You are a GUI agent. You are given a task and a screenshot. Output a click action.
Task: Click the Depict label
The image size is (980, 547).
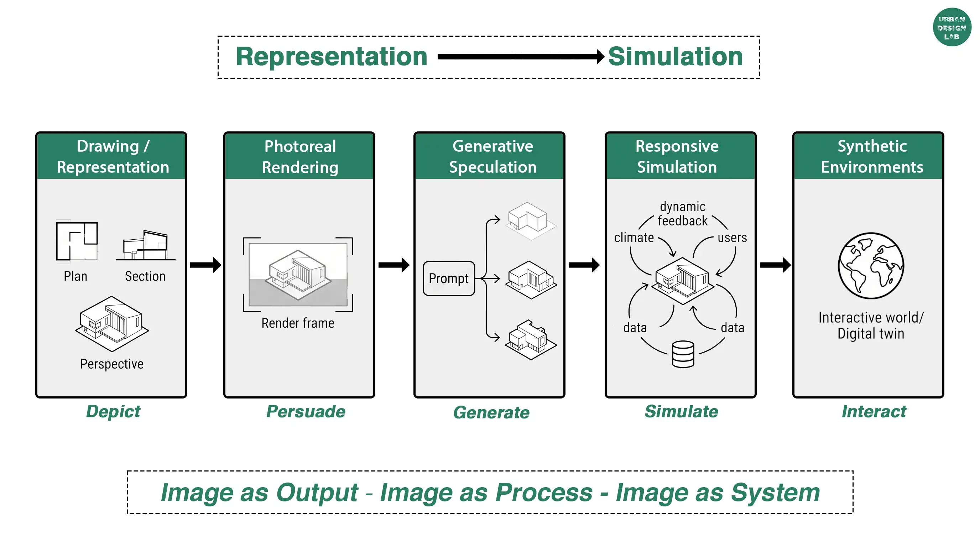click(x=113, y=412)
